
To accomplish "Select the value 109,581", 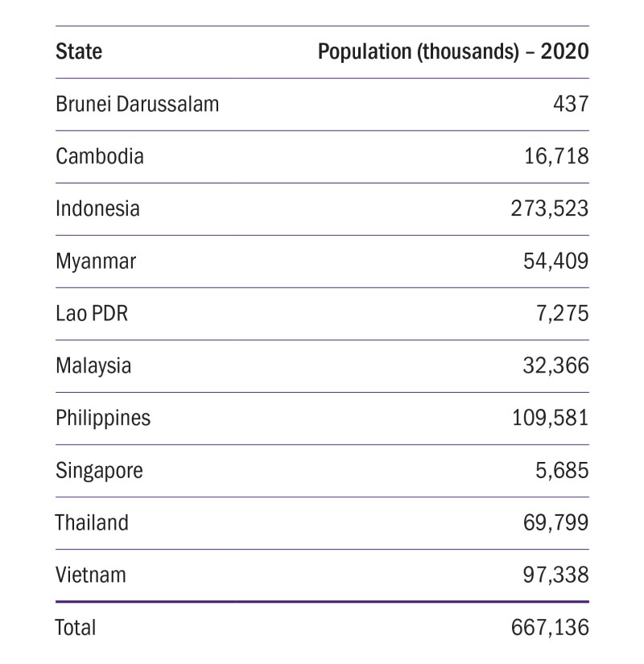I will [x=550, y=419].
